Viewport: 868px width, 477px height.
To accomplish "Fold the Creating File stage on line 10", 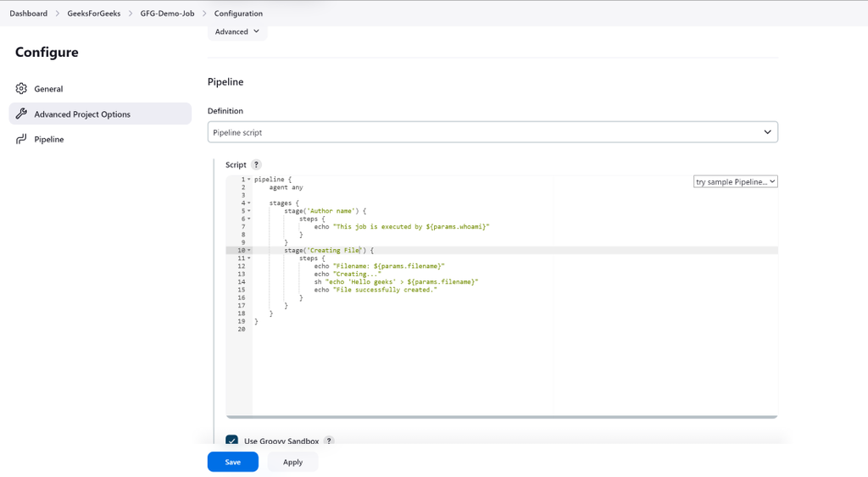I will click(249, 251).
